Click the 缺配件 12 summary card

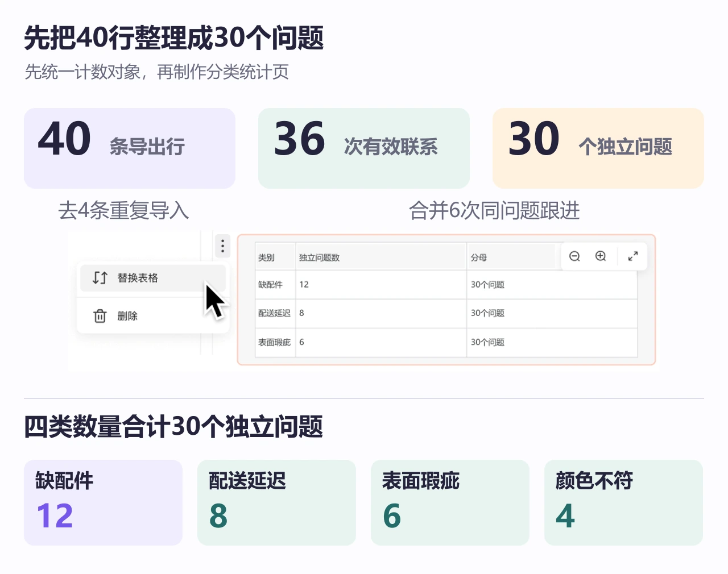pyautogui.click(x=103, y=502)
